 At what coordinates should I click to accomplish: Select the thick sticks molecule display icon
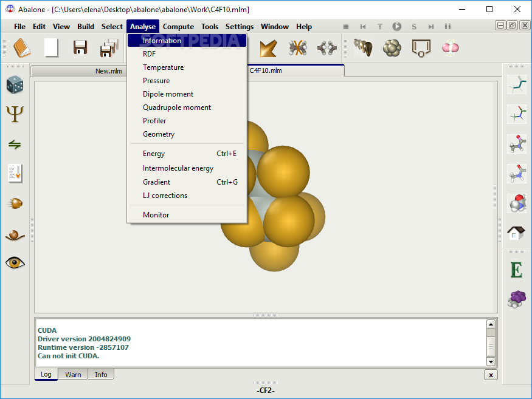point(517,174)
